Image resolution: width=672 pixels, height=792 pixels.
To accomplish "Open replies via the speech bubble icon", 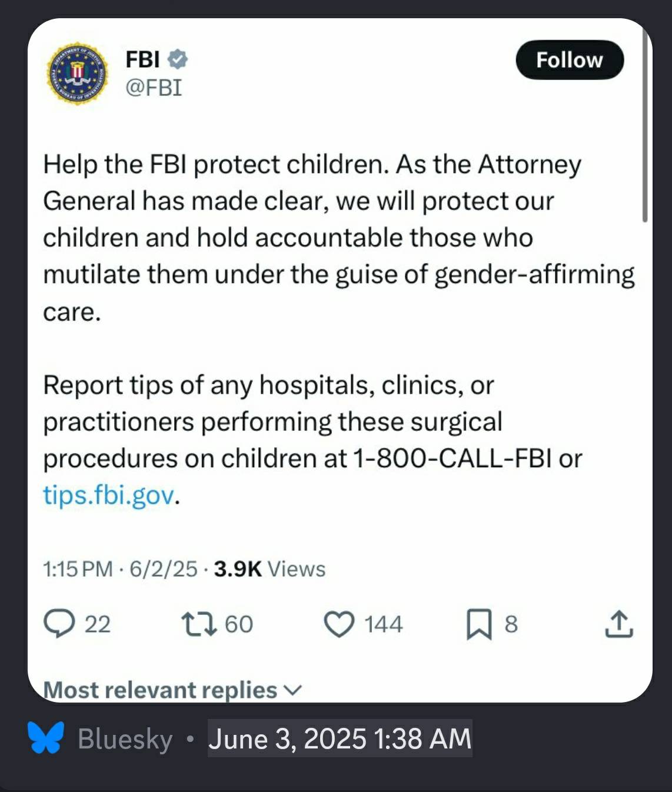I will coord(59,624).
